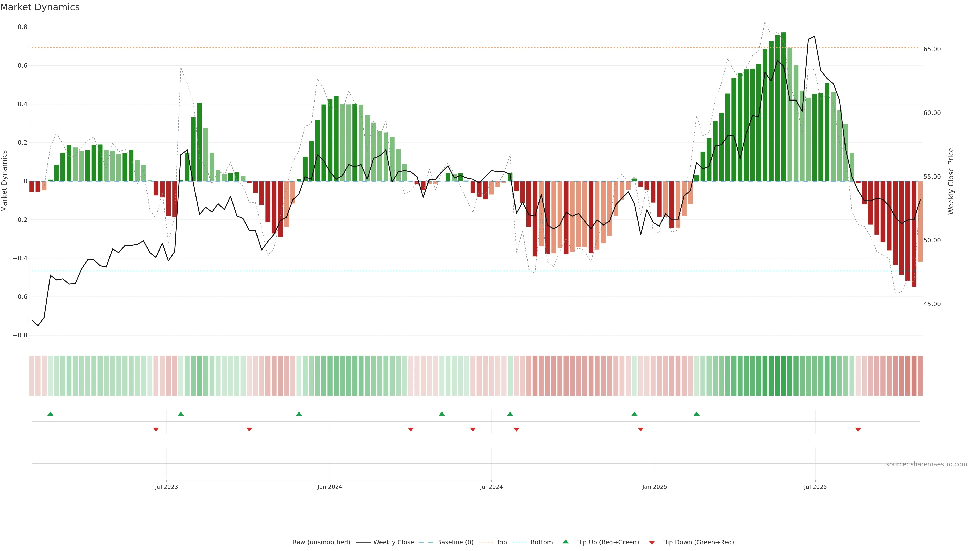Click the Flip Up marker just after Jul 2023
The height and width of the screenshot is (551, 980).
(x=181, y=414)
